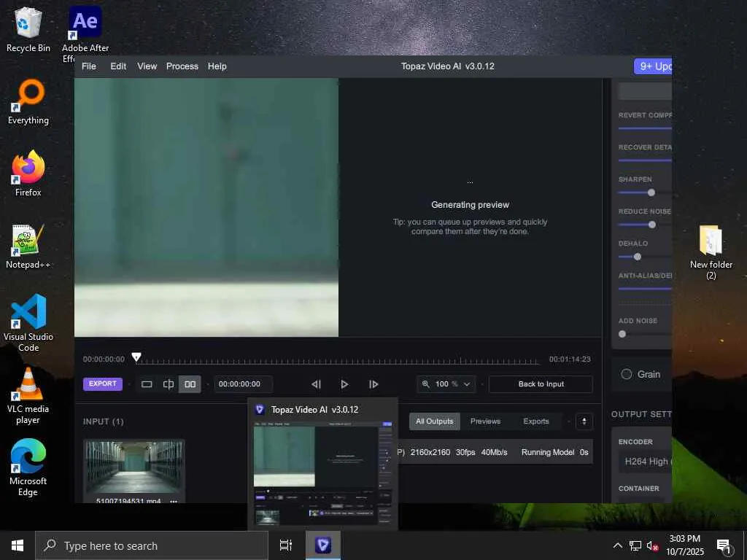The width and height of the screenshot is (747, 560).
Task: Open the File menu
Action: click(88, 66)
